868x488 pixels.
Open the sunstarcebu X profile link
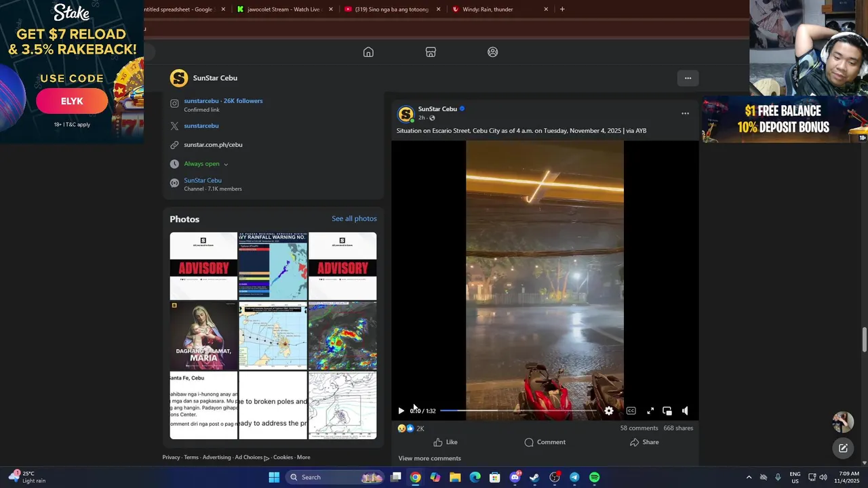click(x=201, y=125)
